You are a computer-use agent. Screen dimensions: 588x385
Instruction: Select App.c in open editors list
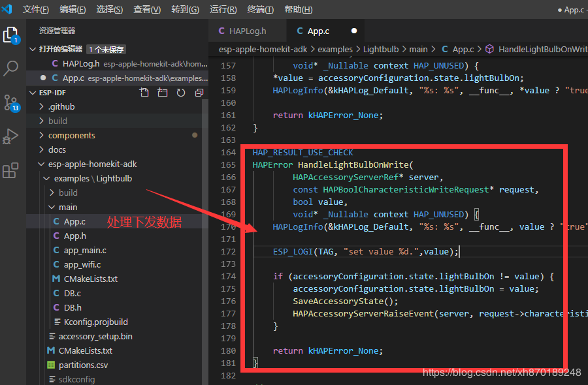(x=117, y=78)
